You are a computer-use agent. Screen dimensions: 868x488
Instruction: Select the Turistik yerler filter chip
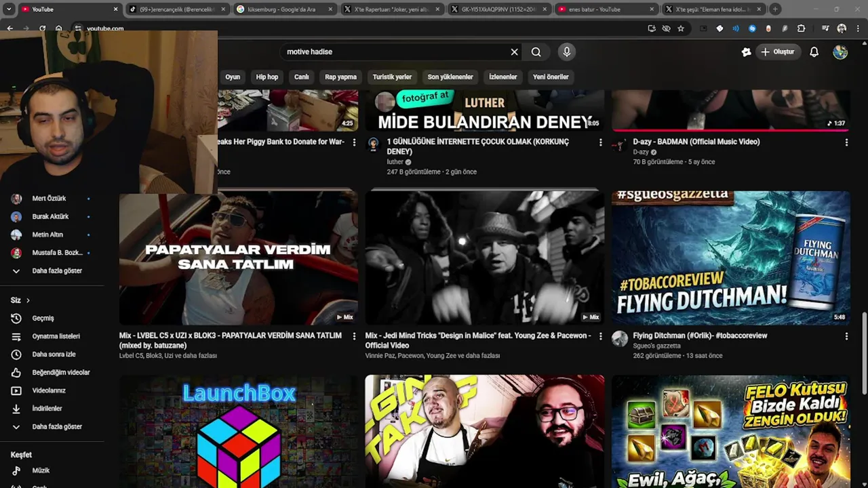click(392, 77)
